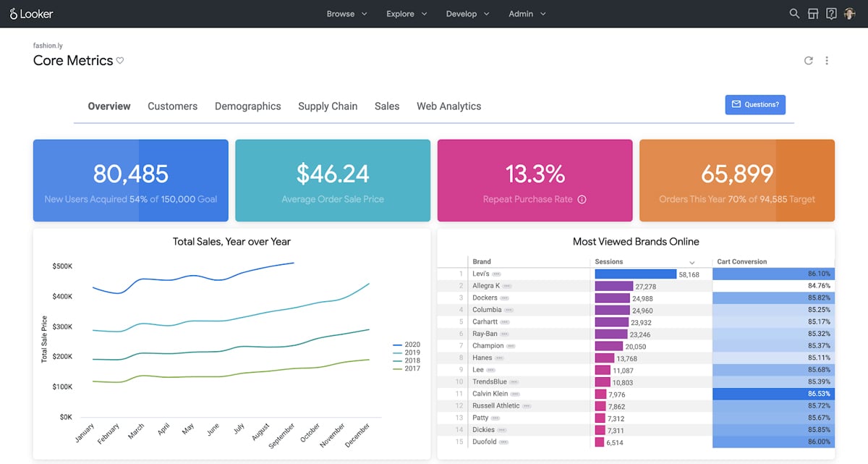Refresh the dashboard with the reload icon
The image size is (868, 464).
[x=808, y=60]
